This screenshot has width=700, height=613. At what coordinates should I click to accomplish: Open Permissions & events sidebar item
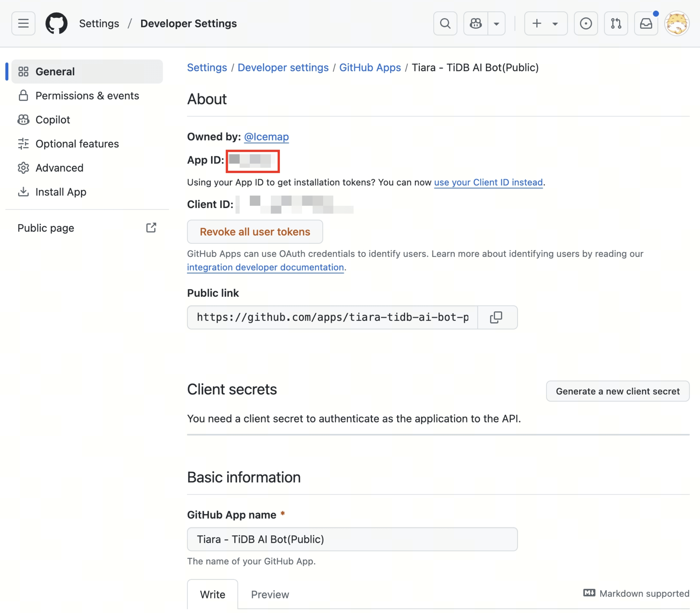tap(87, 96)
